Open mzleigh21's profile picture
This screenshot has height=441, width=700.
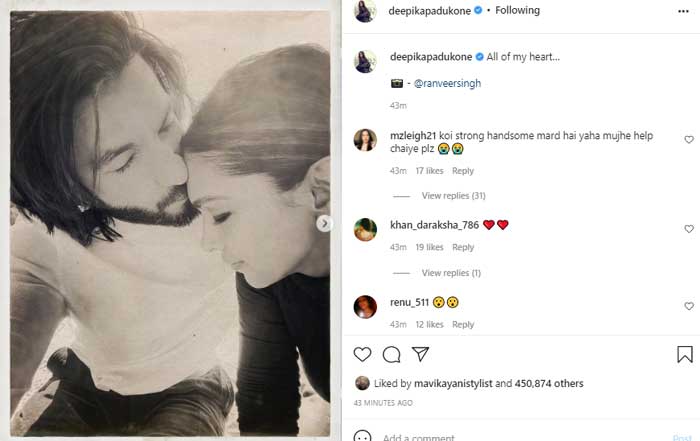(x=365, y=140)
